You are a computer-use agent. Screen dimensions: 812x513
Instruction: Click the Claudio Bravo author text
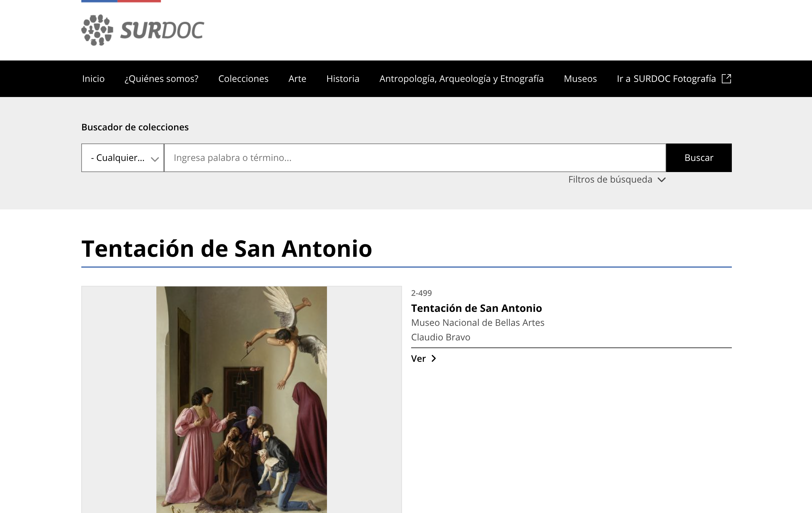point(441,337)
